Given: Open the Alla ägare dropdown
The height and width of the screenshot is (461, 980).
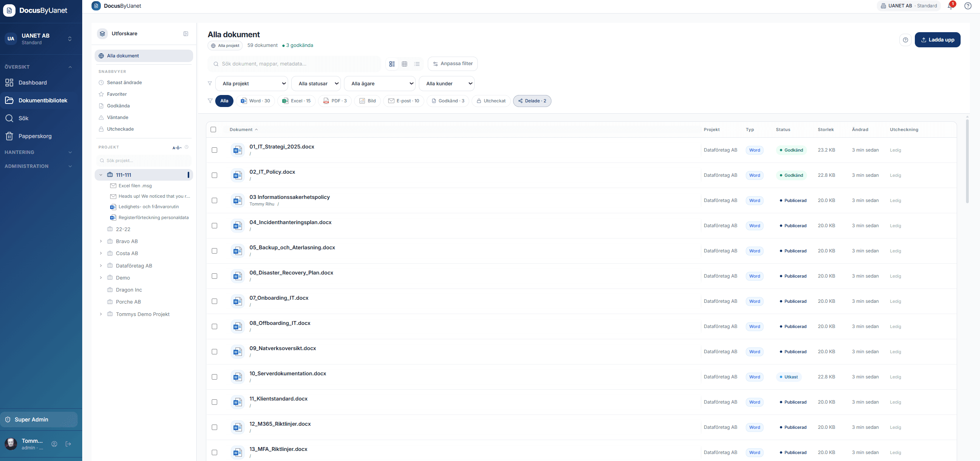Looking at the screenshot, I should click(380, 84).
